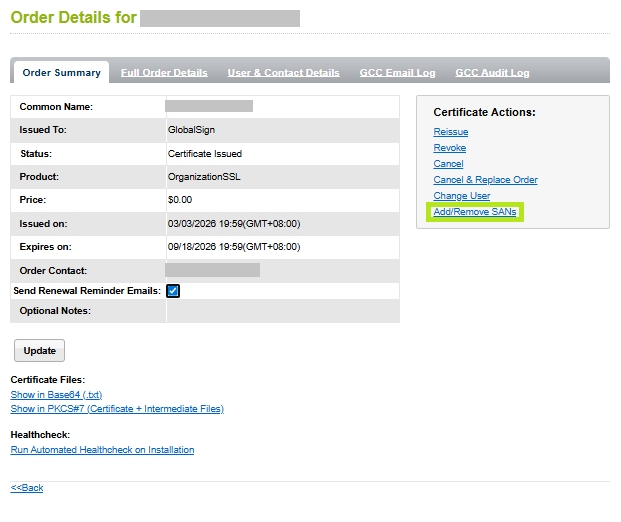The height and width of the screenshot is (522, 621).
Task: Show certificate in Base64 (.txt)
Action: pyautogui.click(x=56, y=395)
